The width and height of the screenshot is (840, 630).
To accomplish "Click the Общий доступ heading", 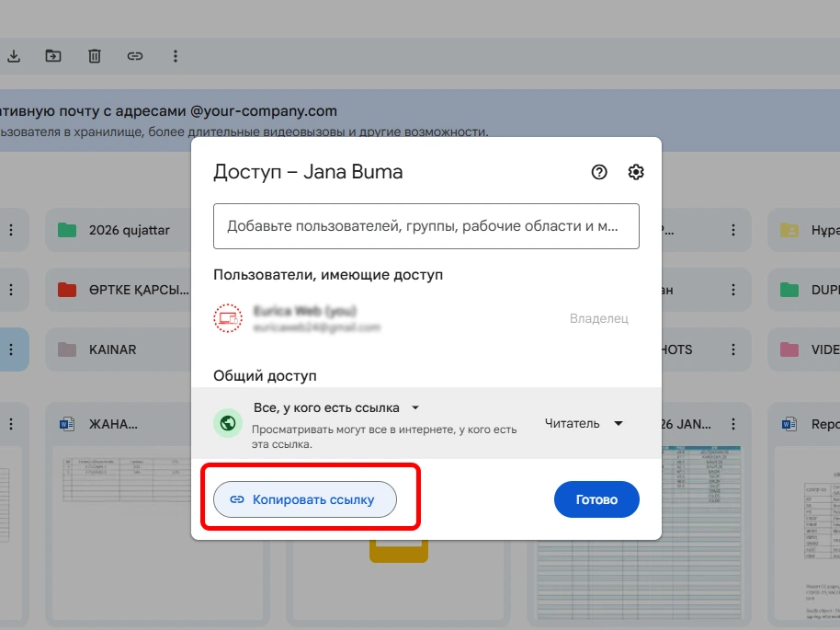I will pyautogui.click(x=265, y=376).
